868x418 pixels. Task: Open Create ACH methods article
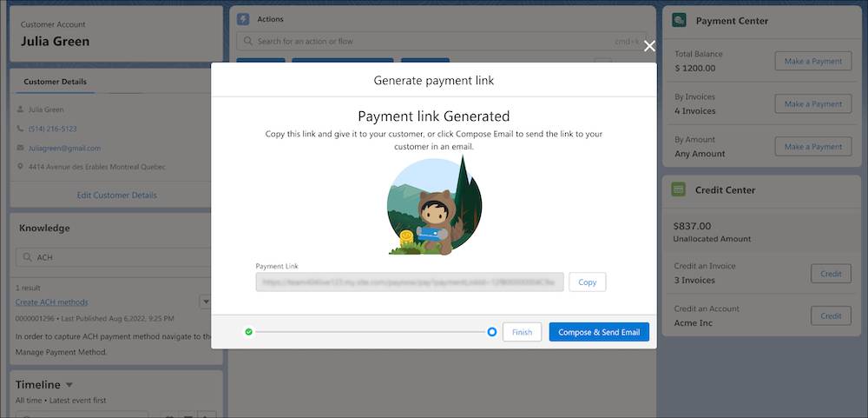[x=52, y=302]
